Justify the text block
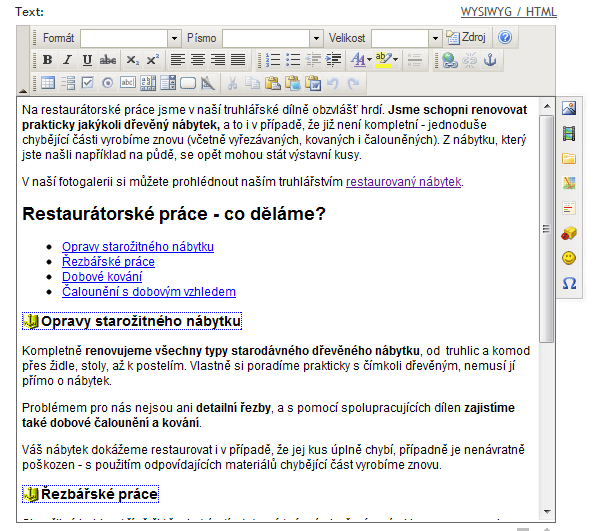 tap(238, 60)
